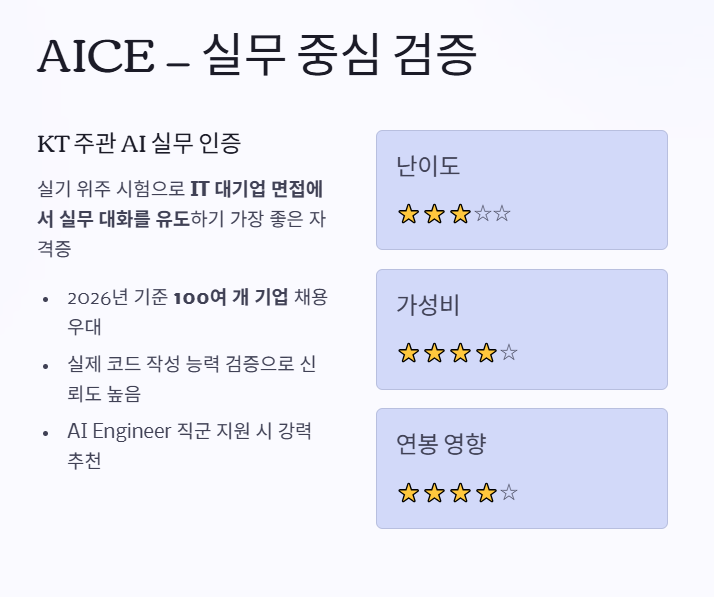Click the bold 100여 개 기업 text

coord(231,297)
